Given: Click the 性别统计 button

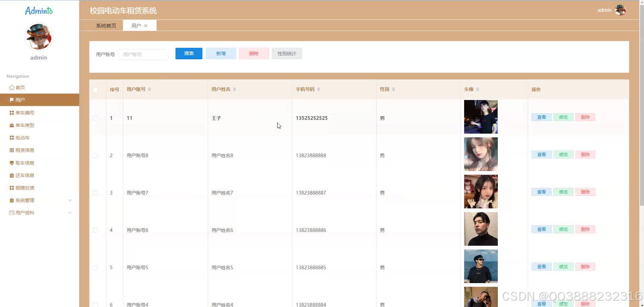Looking at the screenshot, I should point(287,54).
